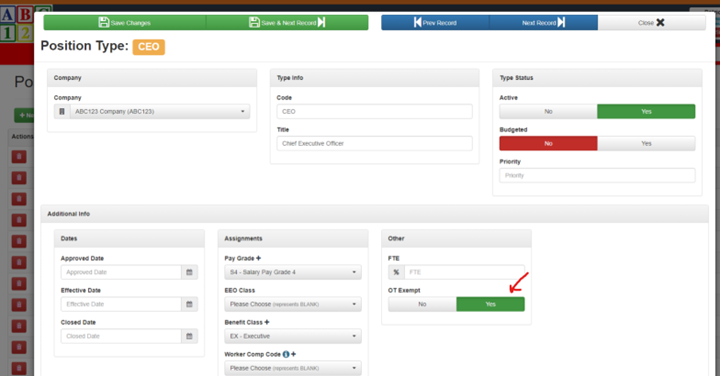Open the Benefit Class dropdown
Image resolution: width=720 pixels, height=376 pixels.
[x=293, y=337]
